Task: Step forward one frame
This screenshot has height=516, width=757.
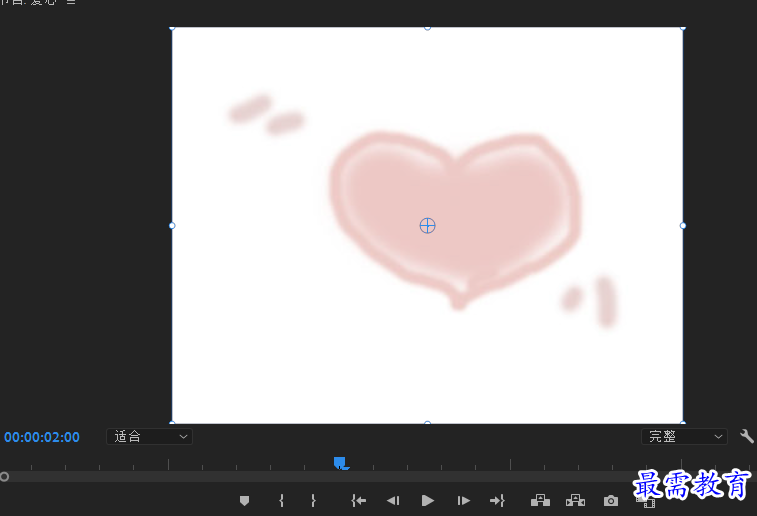Action: 463,501
